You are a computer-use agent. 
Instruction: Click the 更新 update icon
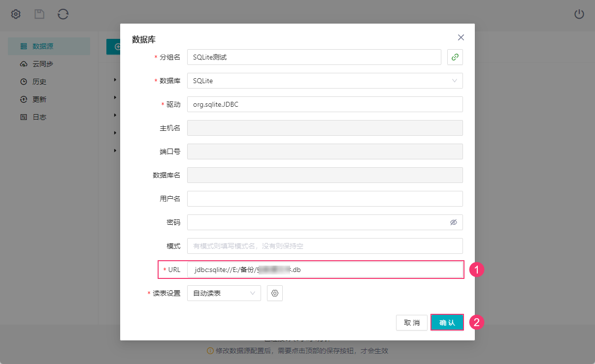23,99
